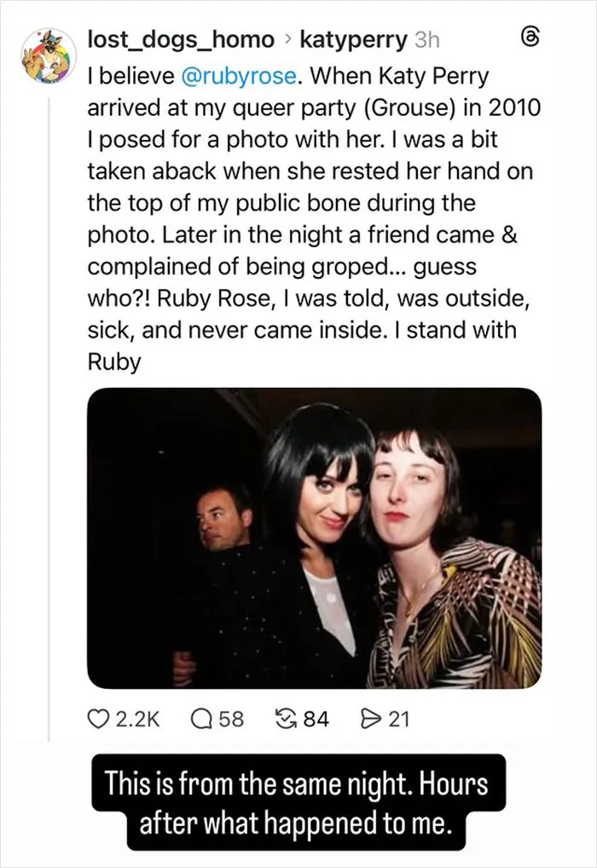Like the post with the heart icon
Screen dimensions: 597x868
coord(98,719)
